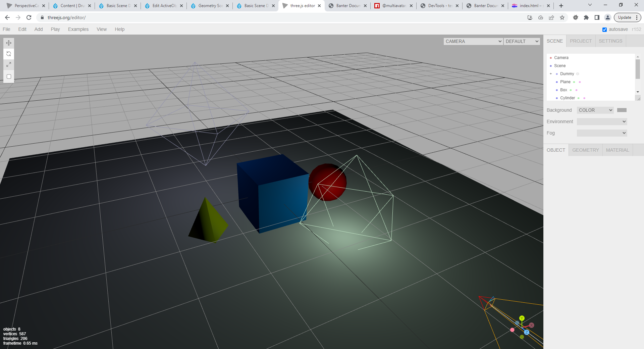
Task: Reload the page with the browser refresh icon
Action: [x=29, y=17]
